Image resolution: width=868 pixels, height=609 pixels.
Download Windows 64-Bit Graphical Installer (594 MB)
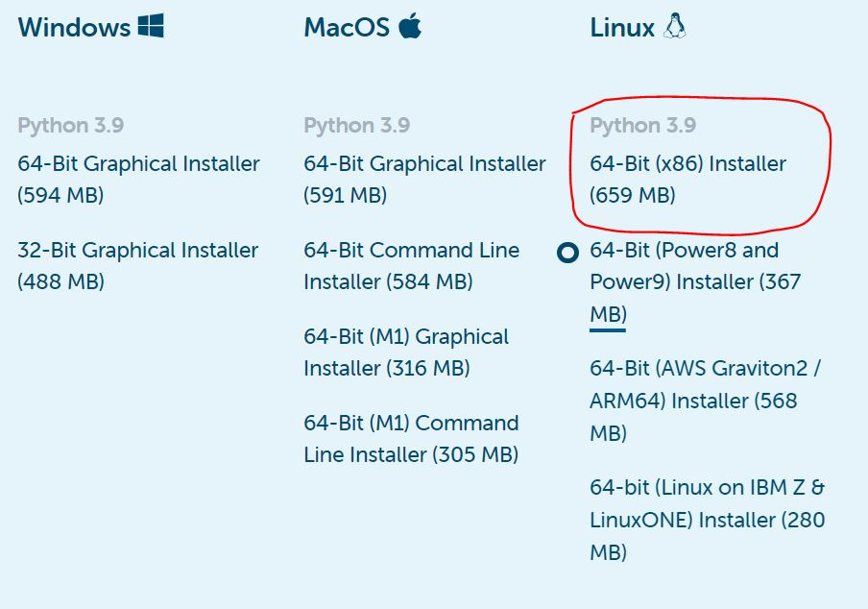[138, 180]
